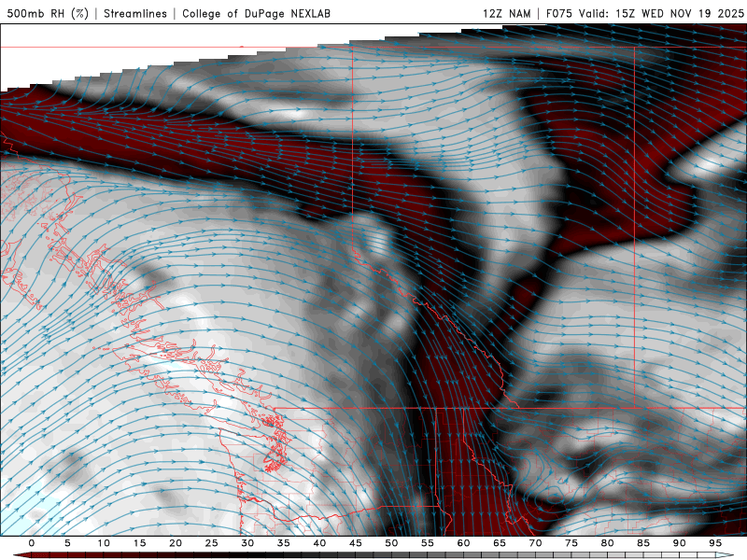Click the 85 label on the colorbar scale
Viewport: 747px width, 560px height.
pyautogui.click(x=643, y=543)
